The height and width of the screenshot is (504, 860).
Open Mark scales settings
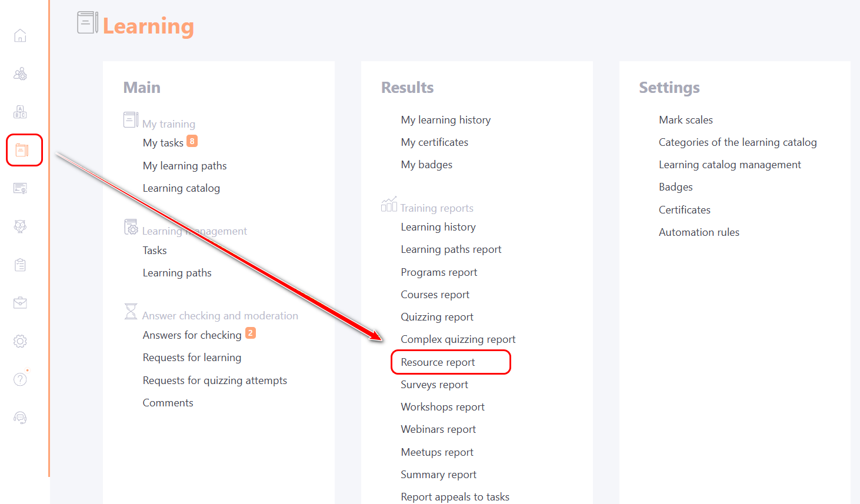tap(685, 120)
